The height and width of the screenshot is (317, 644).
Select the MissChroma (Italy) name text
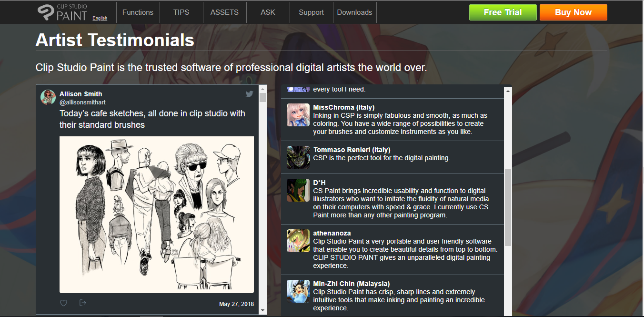pos(344,107)
